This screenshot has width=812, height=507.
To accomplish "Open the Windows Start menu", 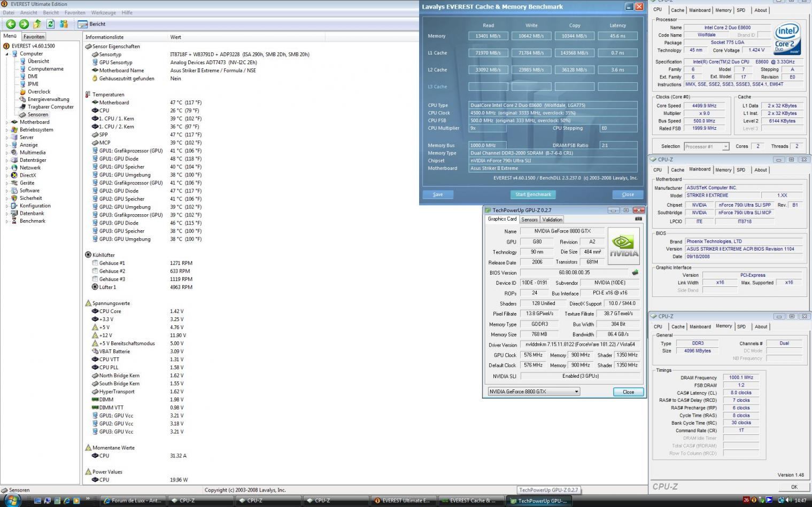I will 12,500.
